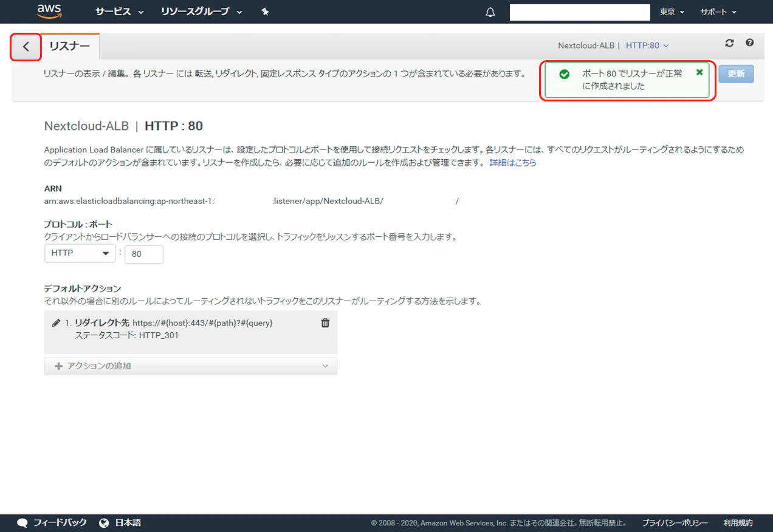
Task: Open the HTTP protocol dropdown
Action: [80, 253]
